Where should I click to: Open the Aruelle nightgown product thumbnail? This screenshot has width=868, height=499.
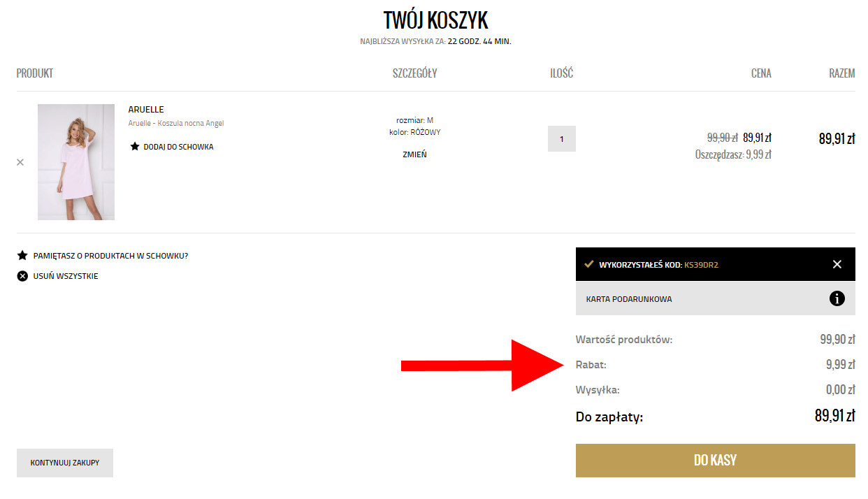pos(76,162)
